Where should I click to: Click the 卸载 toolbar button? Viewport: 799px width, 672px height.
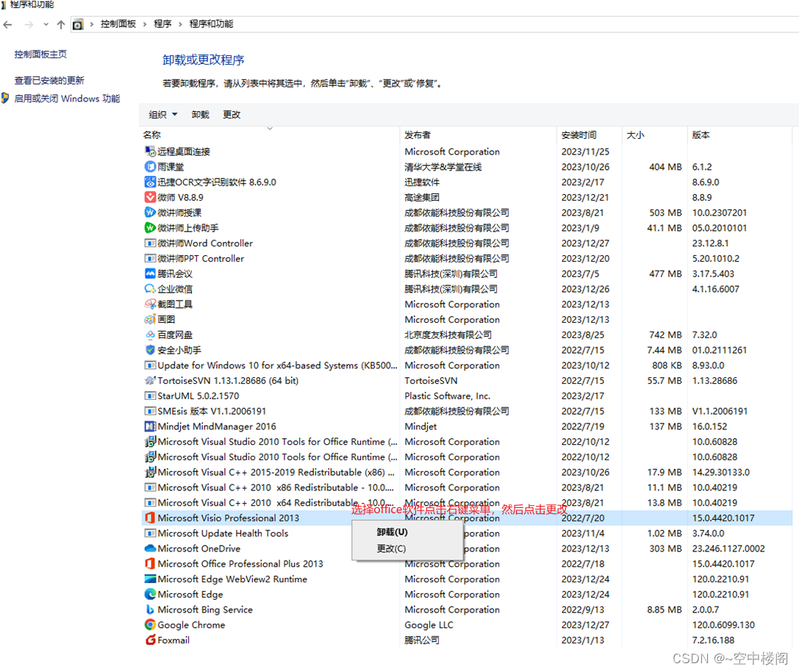point(200,115)
